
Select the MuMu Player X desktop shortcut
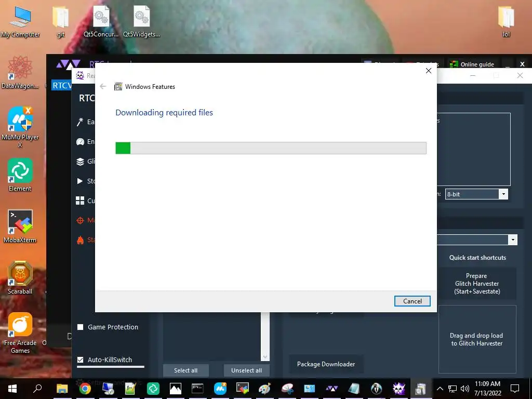[20, 127]
